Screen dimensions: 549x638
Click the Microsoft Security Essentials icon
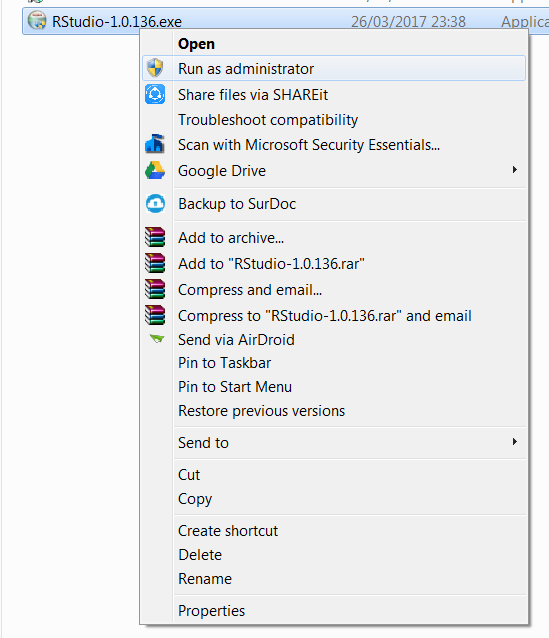tap(155, 144)
